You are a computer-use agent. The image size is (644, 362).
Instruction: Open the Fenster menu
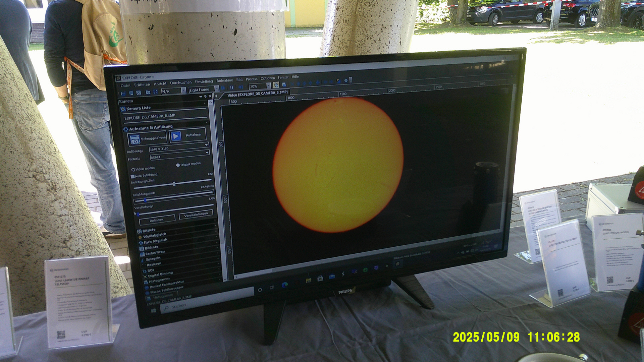(283, 77)
